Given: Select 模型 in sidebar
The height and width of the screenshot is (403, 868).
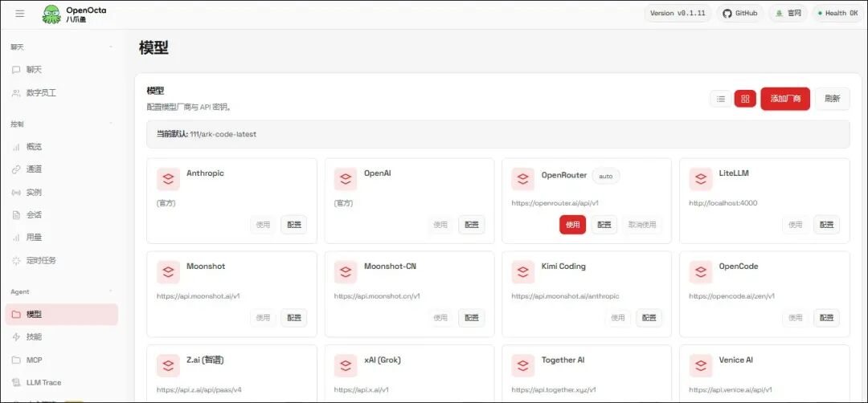Looking at the screenshot, I should click(61, 315).
